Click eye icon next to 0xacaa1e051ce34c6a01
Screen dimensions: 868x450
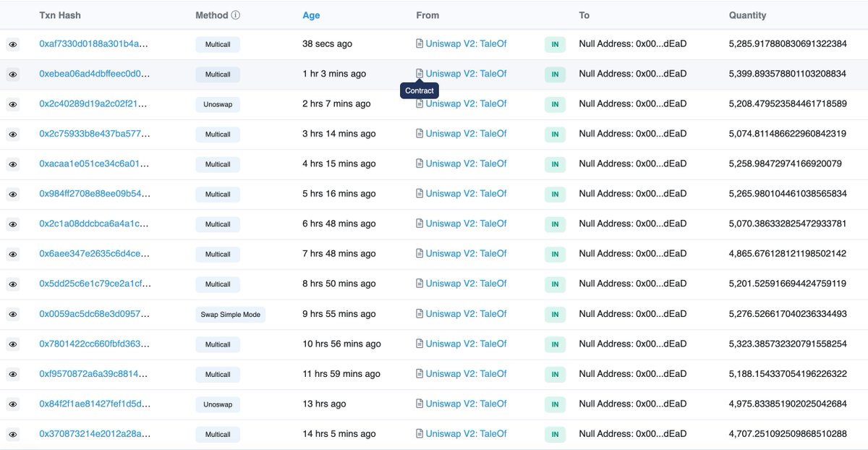point(13,164)
